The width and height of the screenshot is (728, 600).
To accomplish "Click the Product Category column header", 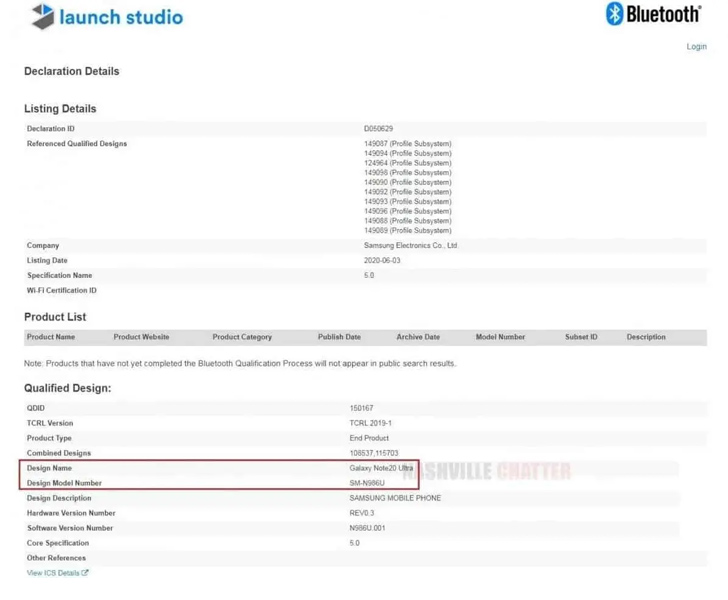I will (x=242, y=337).
